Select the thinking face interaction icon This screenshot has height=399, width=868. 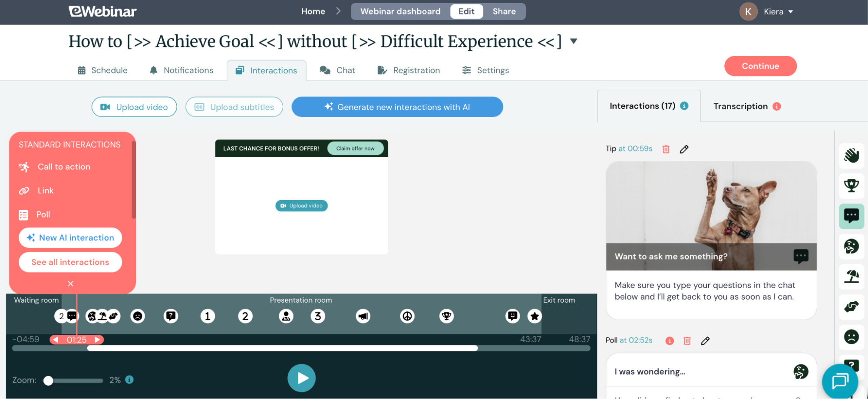point(851,246)
